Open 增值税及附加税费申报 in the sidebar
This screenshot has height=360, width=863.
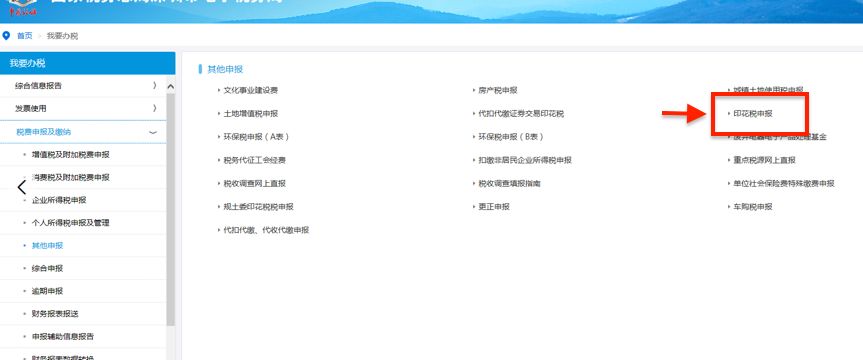(70, 155)
